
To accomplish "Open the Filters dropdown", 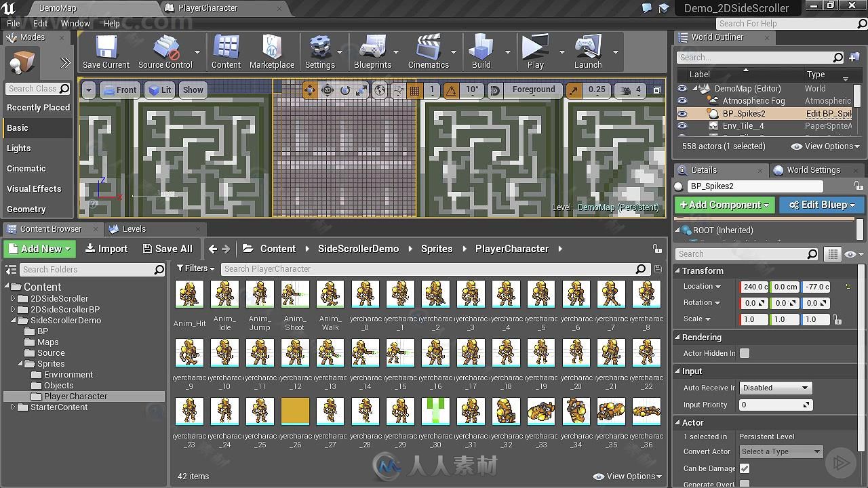I will 195,268.
